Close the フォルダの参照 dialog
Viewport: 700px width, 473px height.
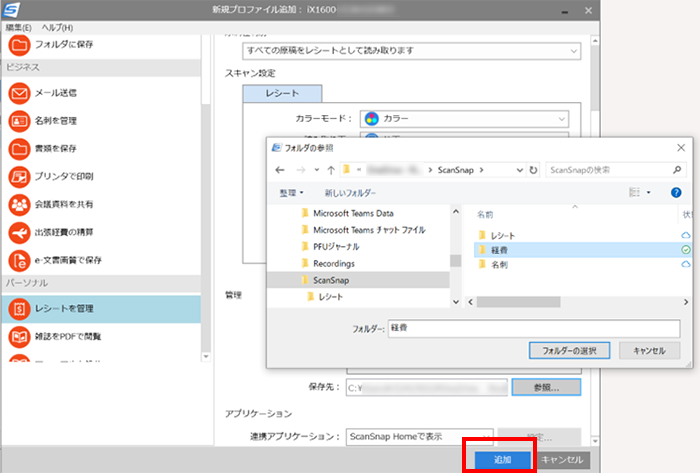tap(681, 148)
